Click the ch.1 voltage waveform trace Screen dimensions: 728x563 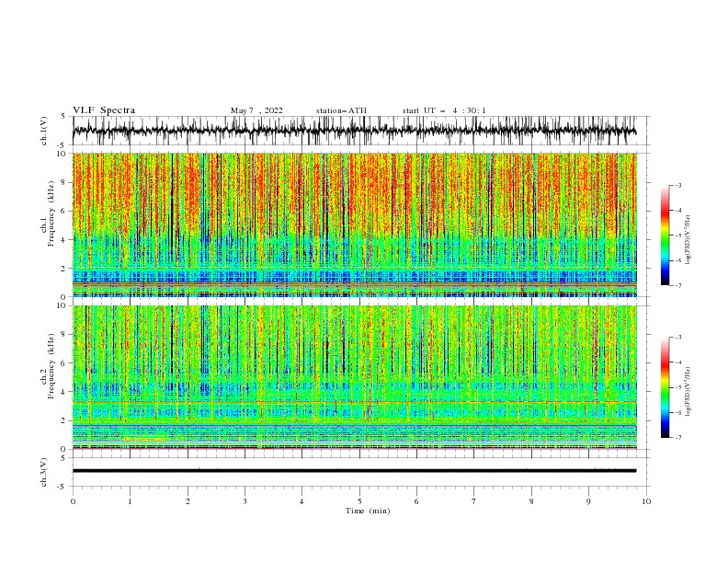click(354, 131)
